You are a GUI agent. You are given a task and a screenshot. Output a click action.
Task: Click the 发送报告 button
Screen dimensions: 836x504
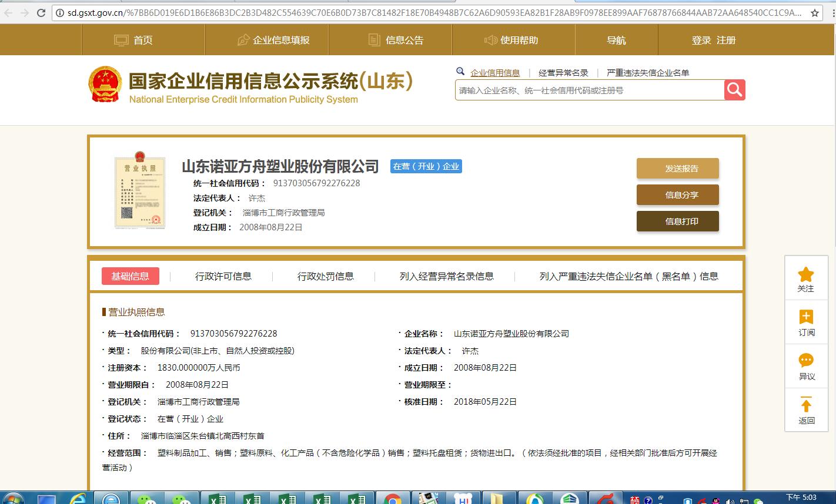click(677, 168)
